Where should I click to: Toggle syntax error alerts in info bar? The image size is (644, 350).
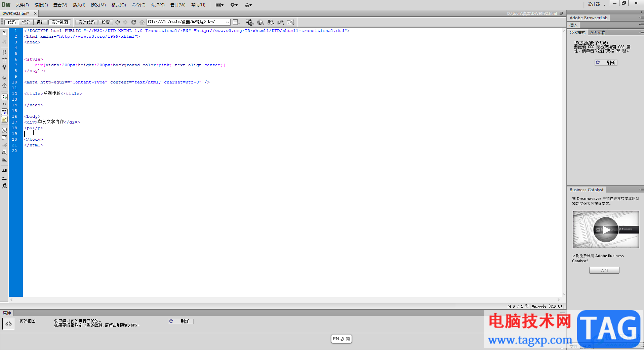point(4,119)
